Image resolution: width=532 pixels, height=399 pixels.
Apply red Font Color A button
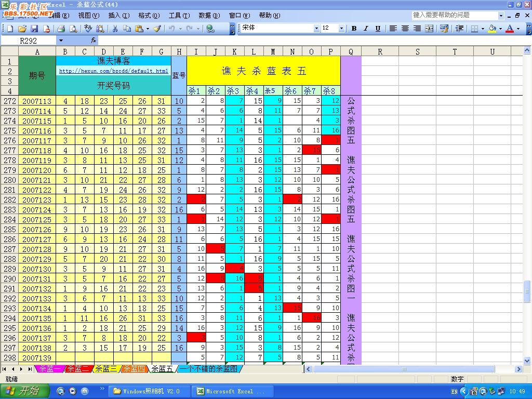(x=510, y=29)
